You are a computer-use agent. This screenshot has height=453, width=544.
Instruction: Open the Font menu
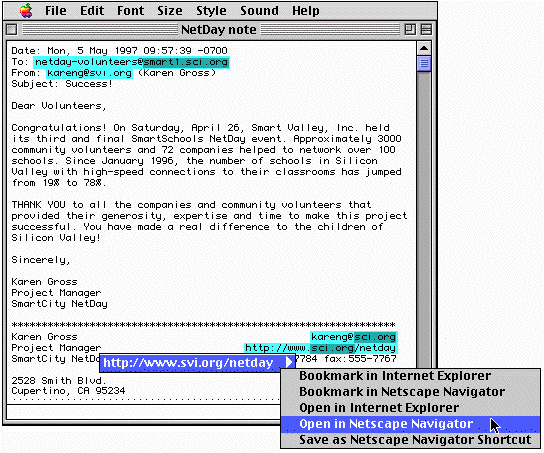[130, 11]
